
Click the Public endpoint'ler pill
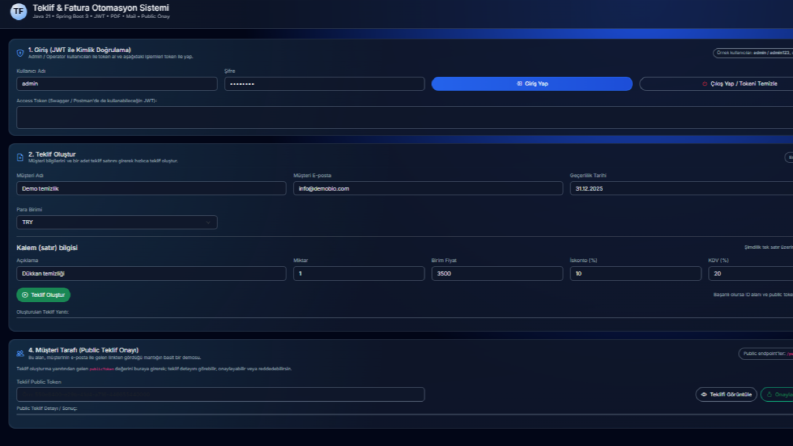click(766, 353)
